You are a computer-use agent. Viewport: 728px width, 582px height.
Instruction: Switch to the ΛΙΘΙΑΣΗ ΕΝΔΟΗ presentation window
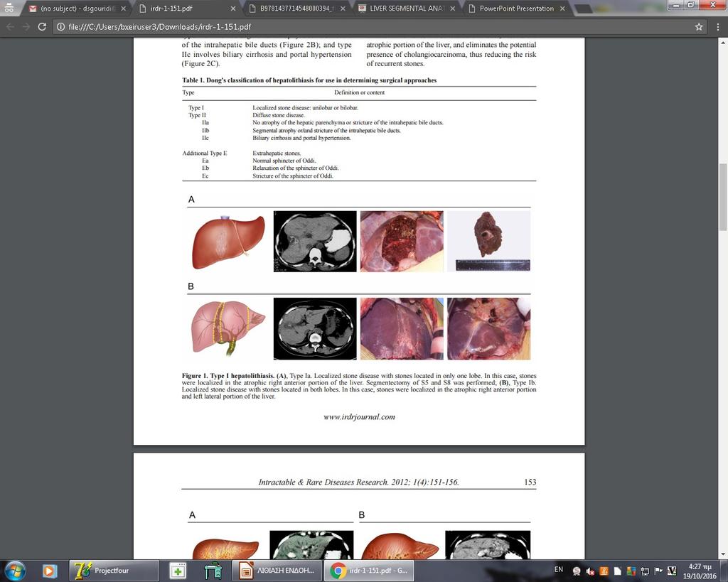(277, 571)
